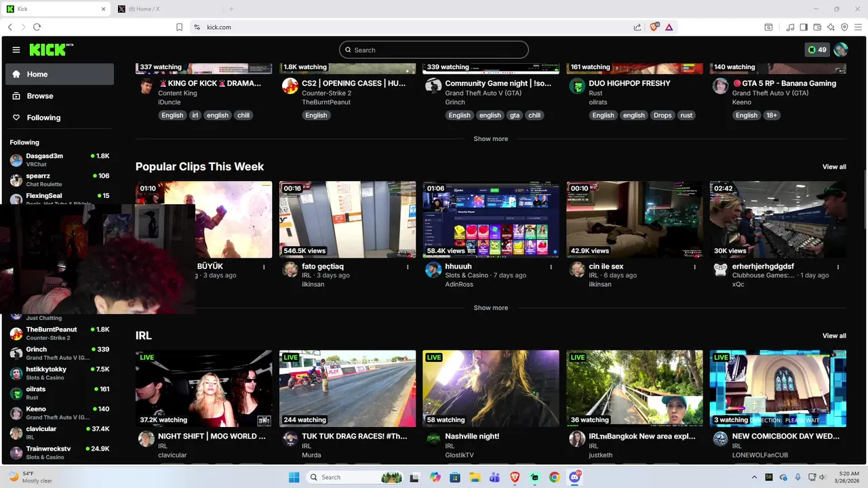Open options menu for erherhjerhgdgdsf clip

(839, 267)
